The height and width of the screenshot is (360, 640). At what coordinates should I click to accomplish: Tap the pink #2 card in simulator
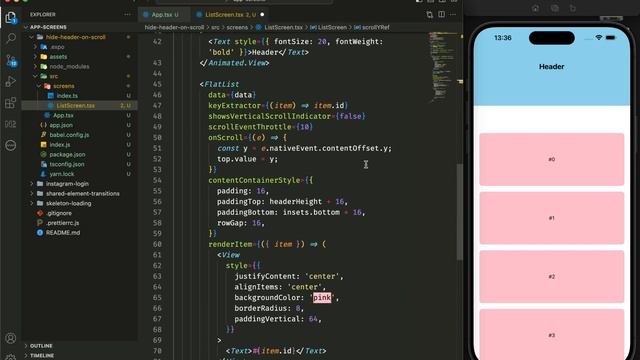tap(551, 277)
